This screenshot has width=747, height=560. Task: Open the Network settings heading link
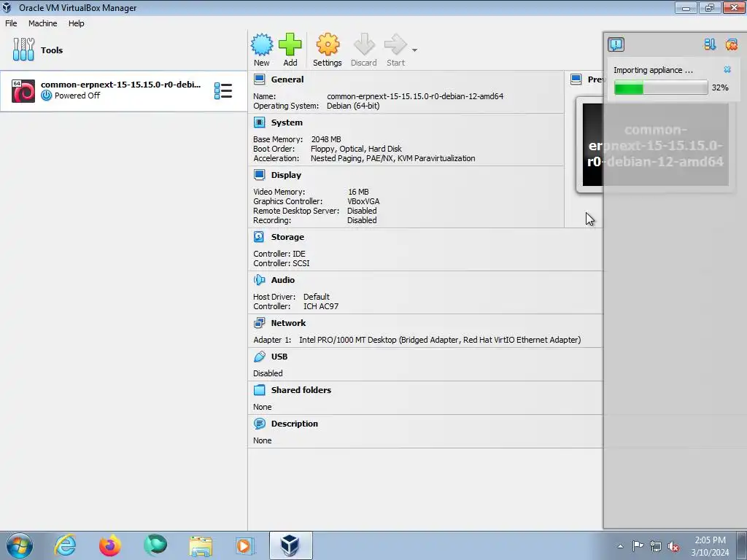[288, 323]
